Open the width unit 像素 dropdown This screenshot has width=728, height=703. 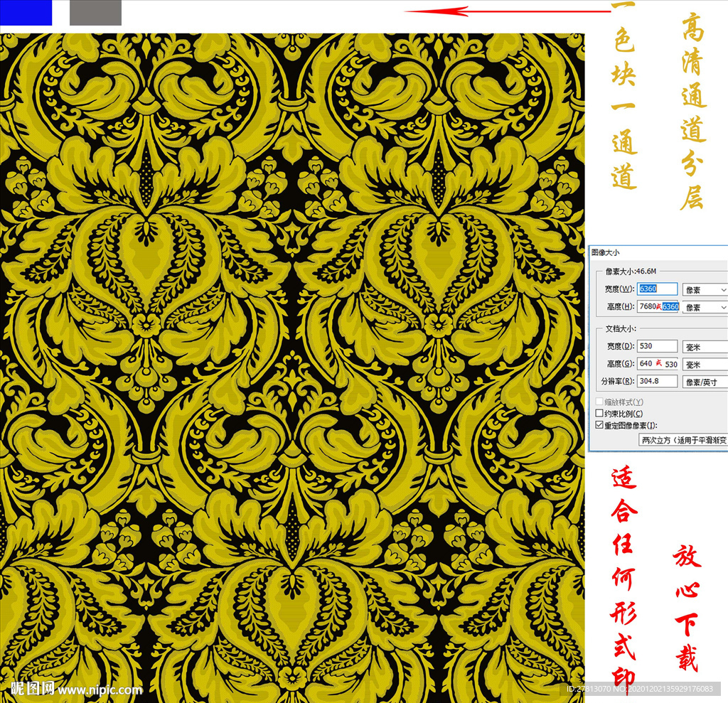[x=705, y=290]
